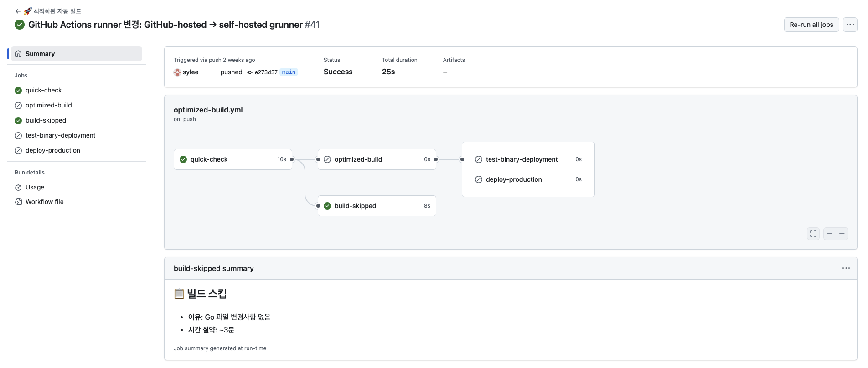Open the workflow run options ellipsis menu
The width and height of the screenshot is (868, 368).
coord(850,25)
